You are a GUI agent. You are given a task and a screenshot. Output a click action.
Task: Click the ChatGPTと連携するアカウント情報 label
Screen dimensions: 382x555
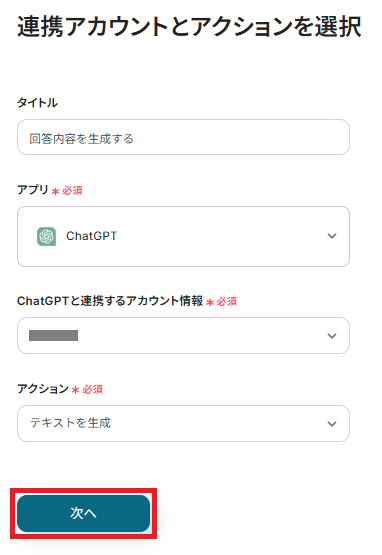(x=110, y=301)
